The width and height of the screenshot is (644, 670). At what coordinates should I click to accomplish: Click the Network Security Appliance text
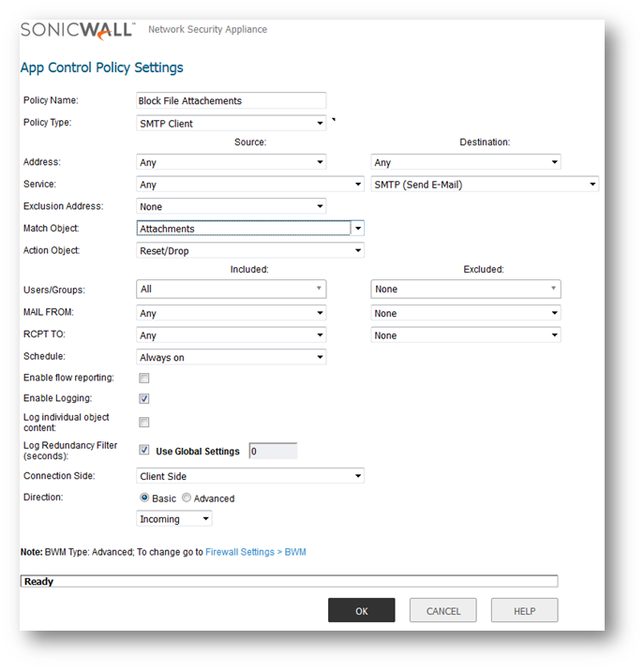(208, 29)
